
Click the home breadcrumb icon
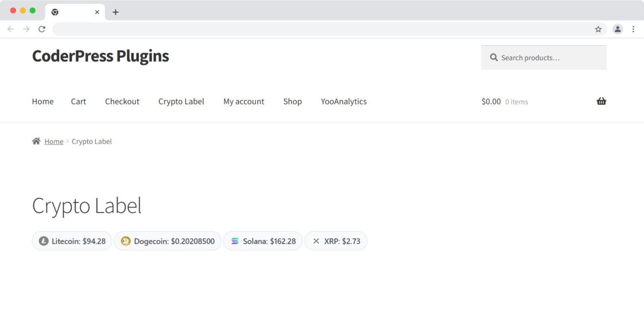tap(36, 141)
